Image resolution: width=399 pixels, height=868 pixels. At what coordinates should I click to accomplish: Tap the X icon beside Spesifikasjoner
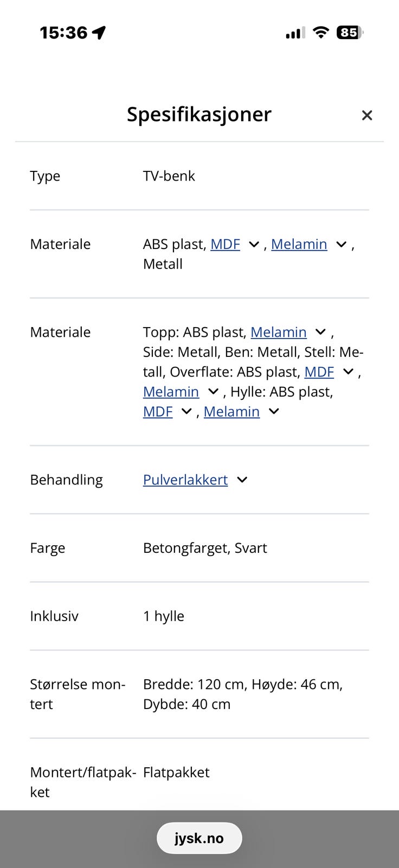coord(367,114)
